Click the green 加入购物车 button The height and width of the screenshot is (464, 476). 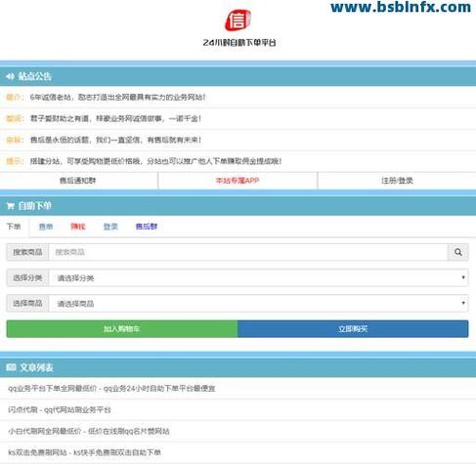[x=122, y=329]
